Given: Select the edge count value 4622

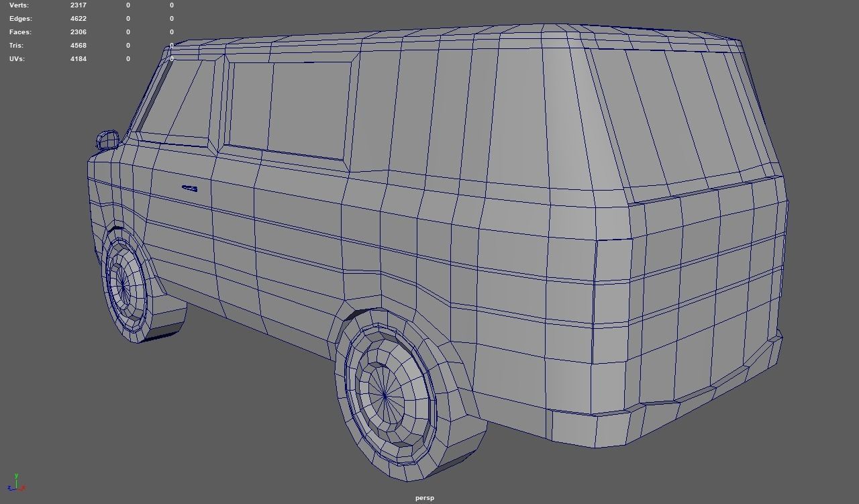Looking at the screenshot, I should (x=79, y=19).
